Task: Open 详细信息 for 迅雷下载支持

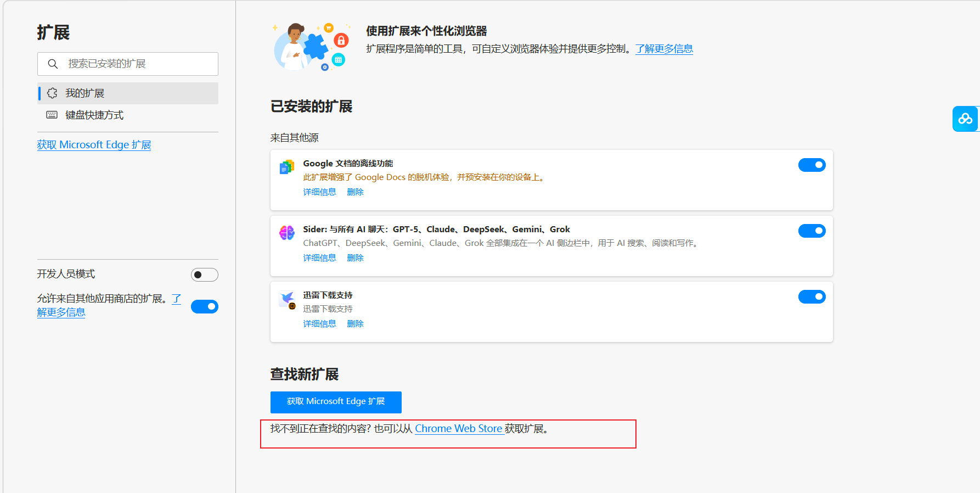Action: (319, 324)
